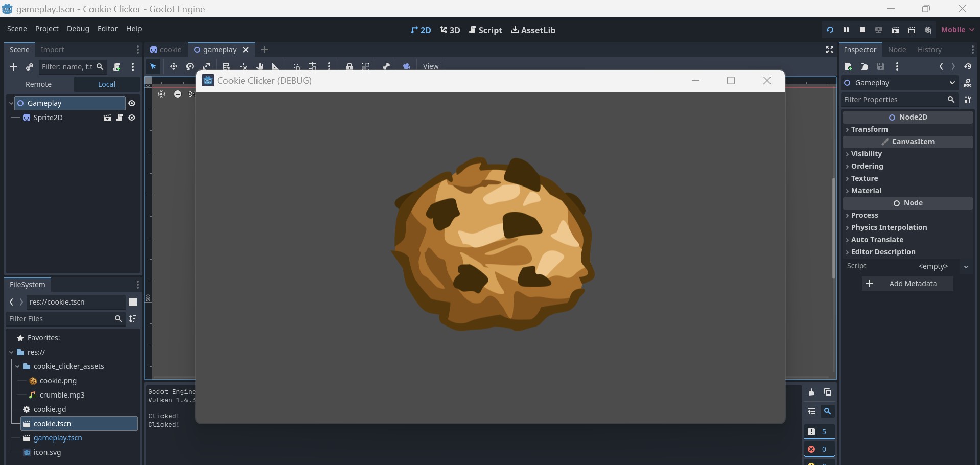Go to next edited object in Inspector
Viewport: 980px width, 465px height.
coord(953,67)
